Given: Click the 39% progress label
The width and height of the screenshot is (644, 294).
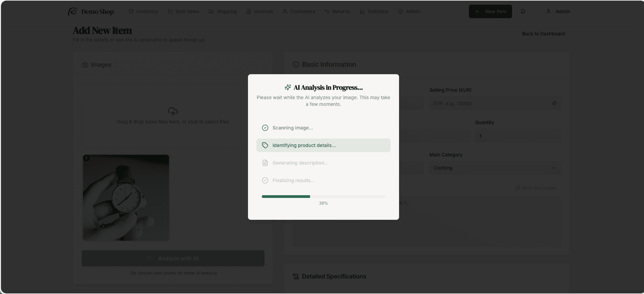Looking at the screenshot, I should (323, 203).
